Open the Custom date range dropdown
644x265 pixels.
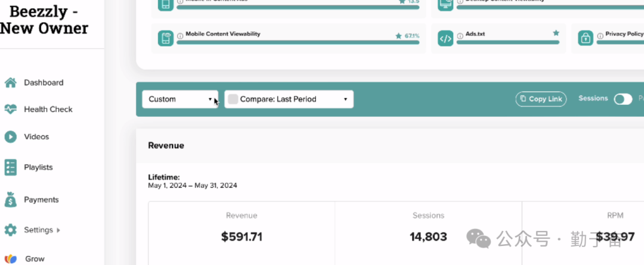tap(179, 99)
